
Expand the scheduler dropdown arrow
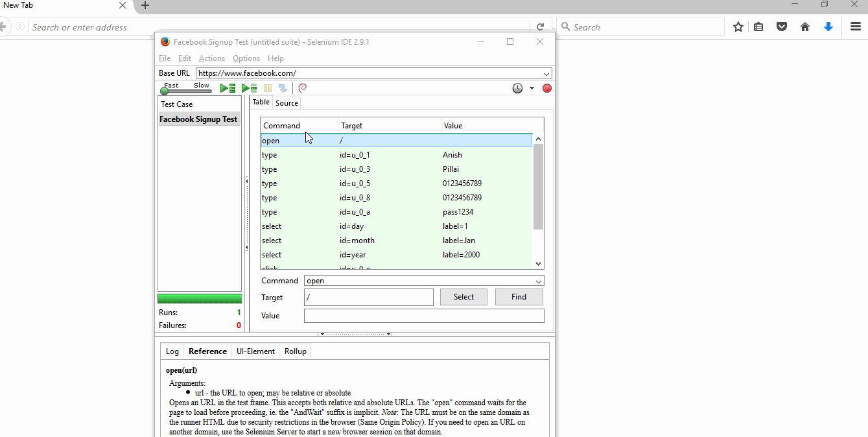tap(532, 88)
